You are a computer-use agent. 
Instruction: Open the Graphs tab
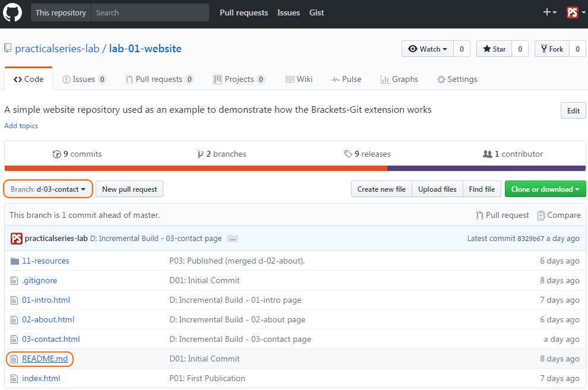click(399, 79)
